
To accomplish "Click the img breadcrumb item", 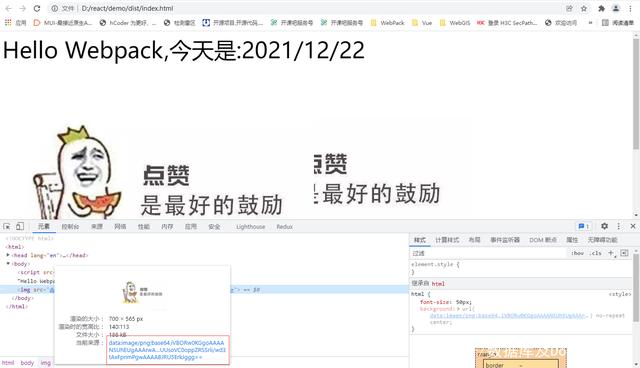I will pyautogui.click(x=46, y=363).
